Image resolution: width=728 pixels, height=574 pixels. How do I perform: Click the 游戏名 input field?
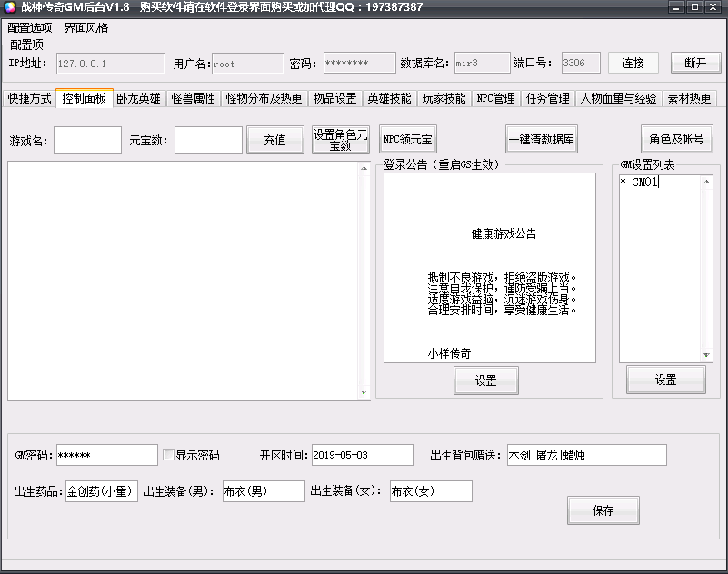[85, 140]
